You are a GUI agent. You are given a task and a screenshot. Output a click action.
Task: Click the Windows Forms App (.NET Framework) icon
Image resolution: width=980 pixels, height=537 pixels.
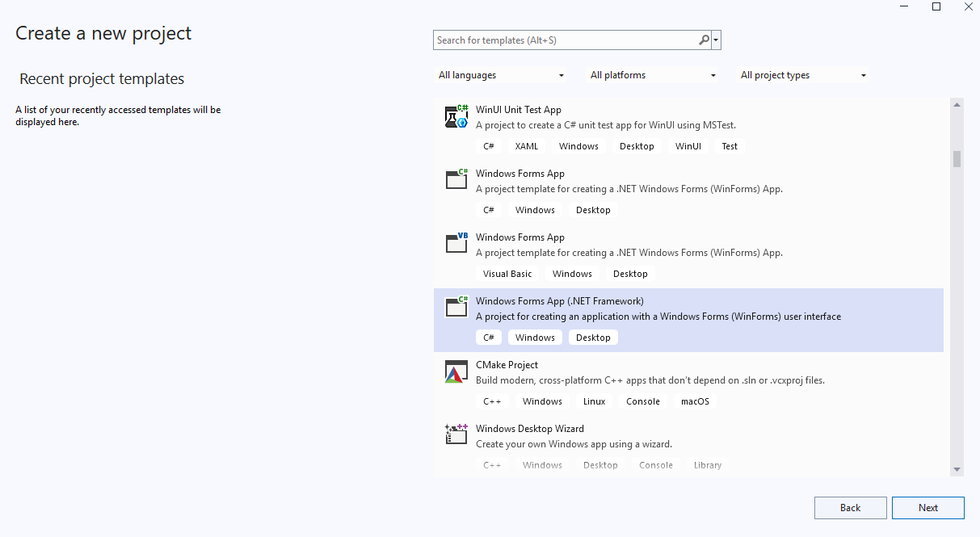(456, 307)
